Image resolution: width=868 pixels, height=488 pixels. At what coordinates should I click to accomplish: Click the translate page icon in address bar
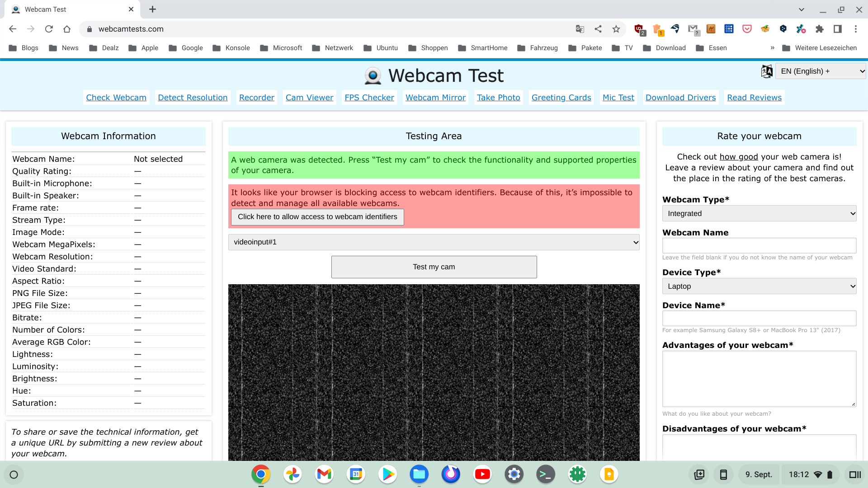[x=580, y=29]
